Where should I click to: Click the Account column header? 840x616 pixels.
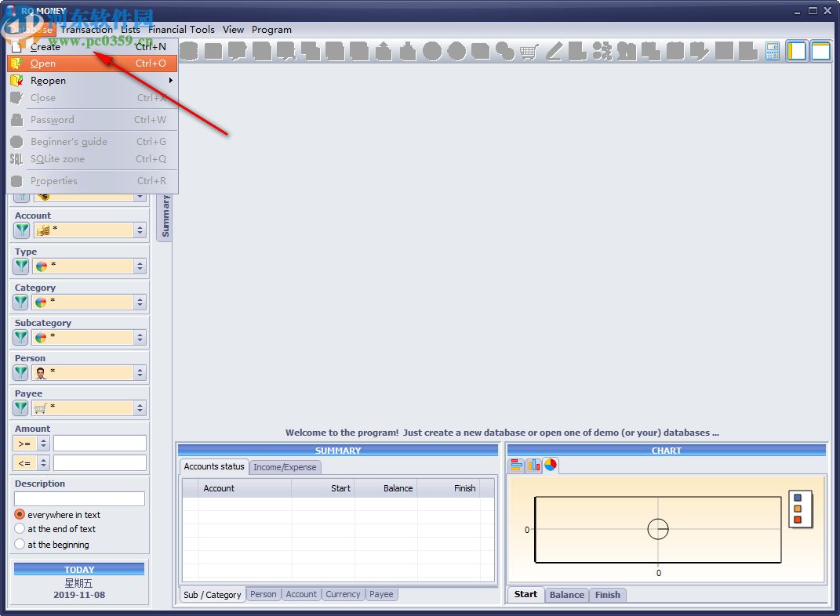coord(245,488)
